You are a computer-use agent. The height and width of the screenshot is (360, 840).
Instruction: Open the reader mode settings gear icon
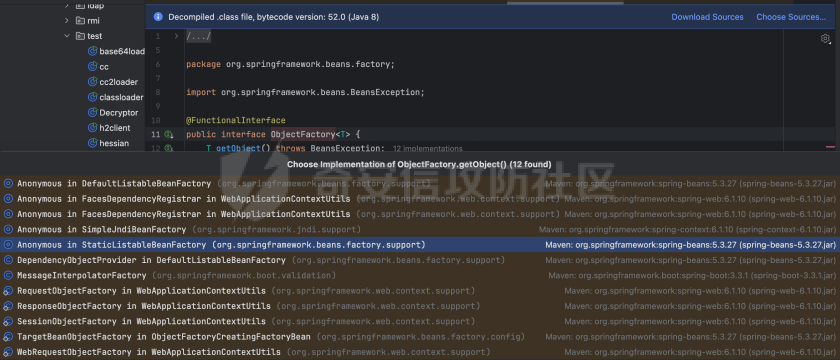click(x=825, y=39)
